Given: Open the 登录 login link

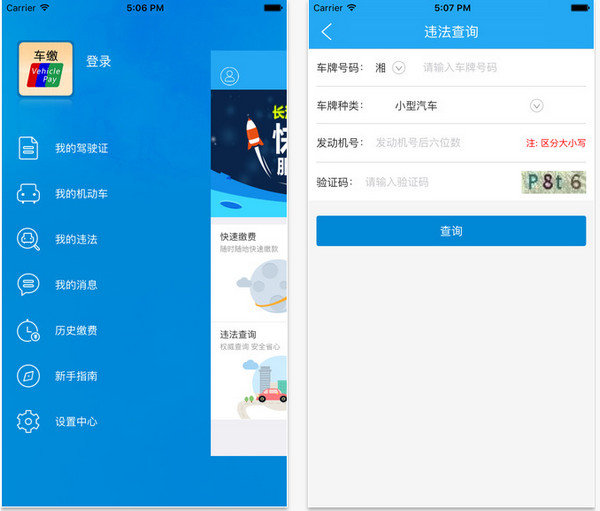Looking at the screenshot, I should pos(98,61).
